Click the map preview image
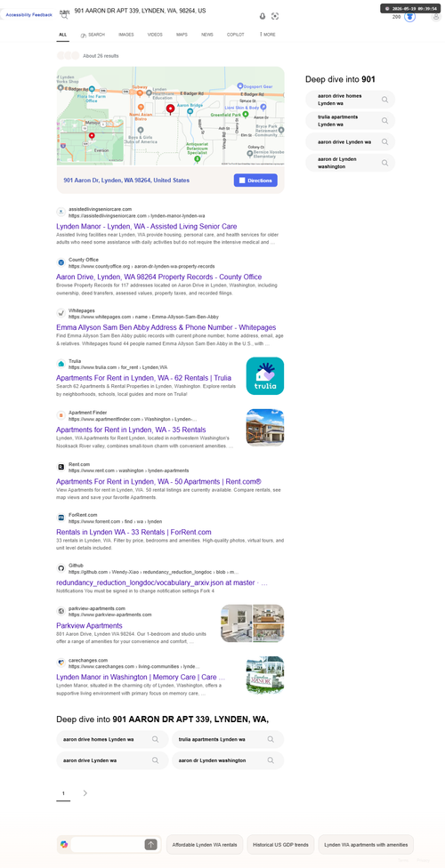Image resolution: width=445 pixels, height=868 pixels. click(x=171, y=116)
